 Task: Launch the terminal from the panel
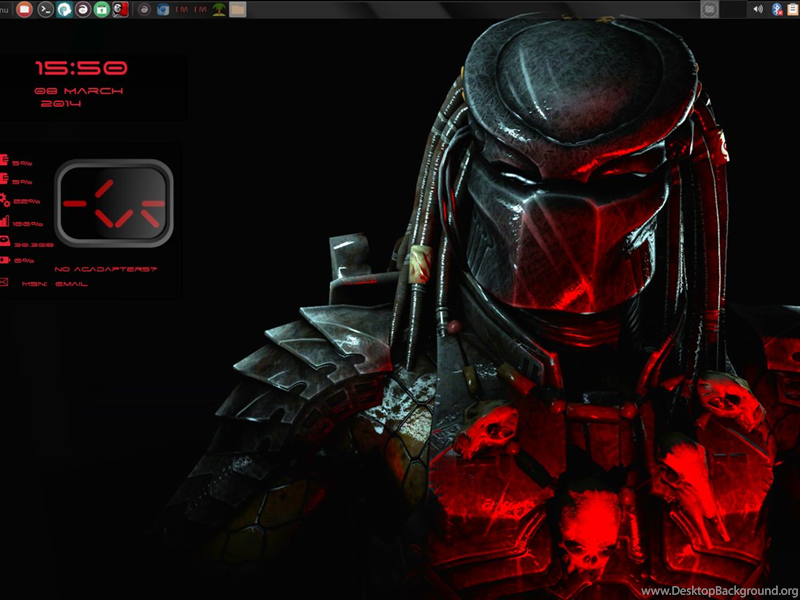(x=45, y=9)
